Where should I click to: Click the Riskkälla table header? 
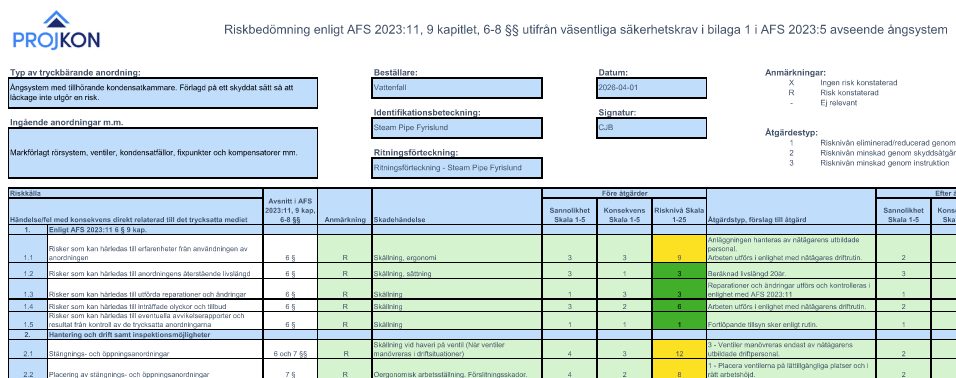(x=136, y=193)
